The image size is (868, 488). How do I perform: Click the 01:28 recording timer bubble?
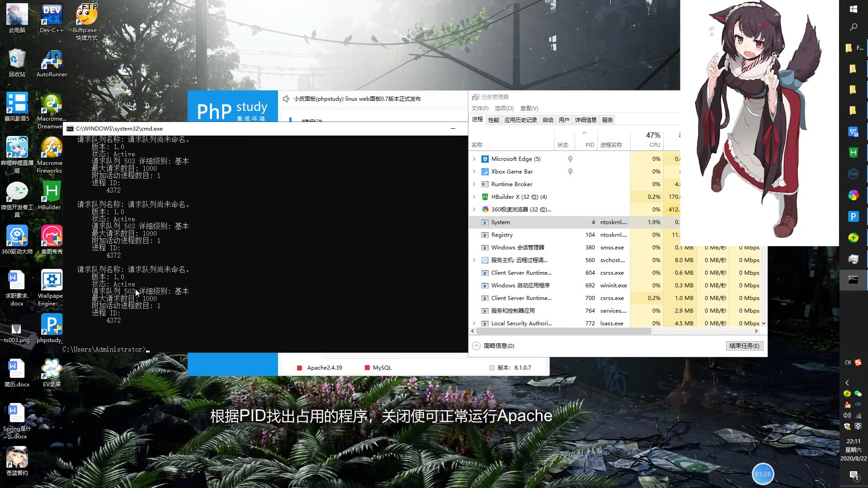click(x=763, y=474)
